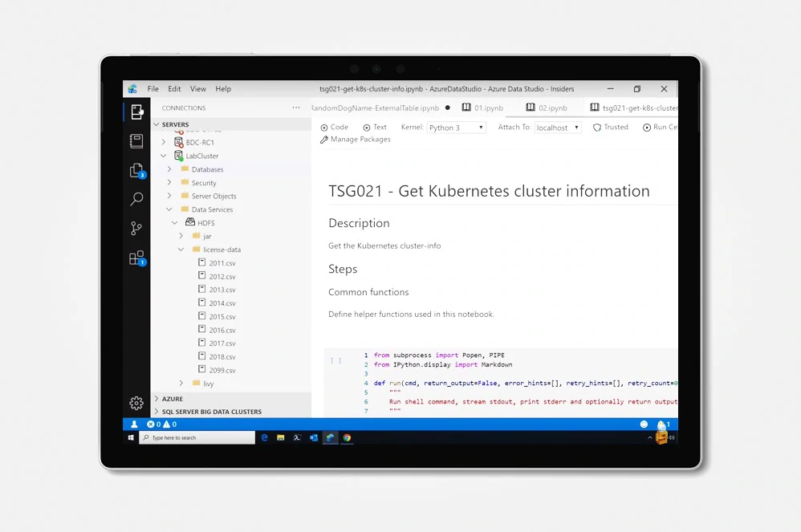Expand the Server Objects folder
The height and width of the screenshot is (532, 801).
coord(169,196)
